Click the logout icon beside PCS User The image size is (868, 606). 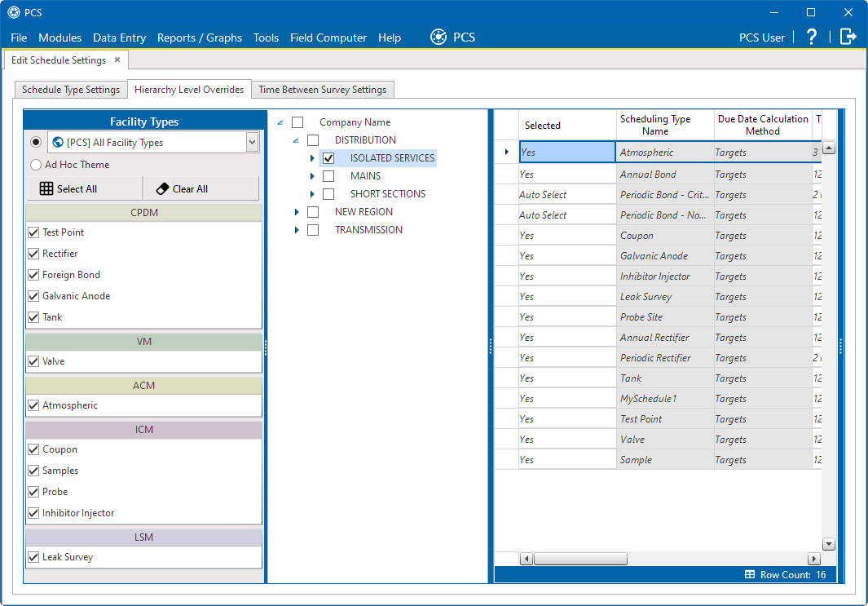(848, 37)
